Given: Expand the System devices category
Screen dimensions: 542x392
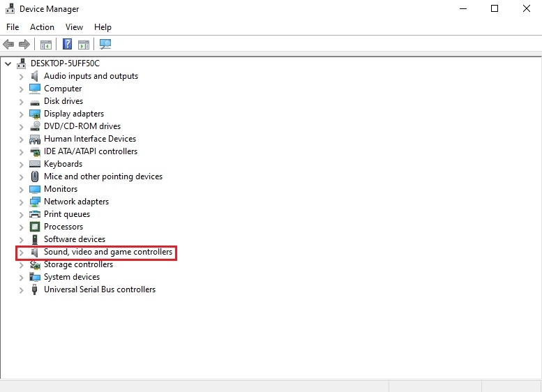Looking at the screenshot, I should tap(22, 277).
